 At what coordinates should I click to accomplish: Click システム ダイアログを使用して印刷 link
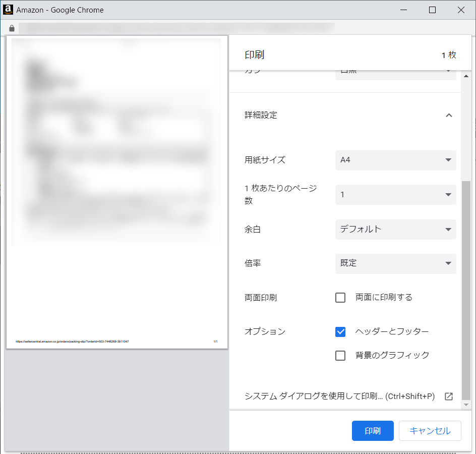(x=339, y=396)
